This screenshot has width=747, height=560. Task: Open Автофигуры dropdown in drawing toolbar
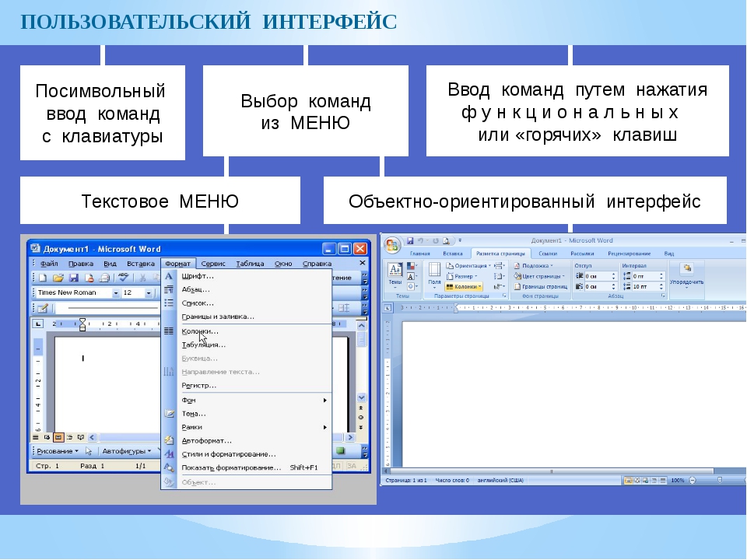point(127,451)
